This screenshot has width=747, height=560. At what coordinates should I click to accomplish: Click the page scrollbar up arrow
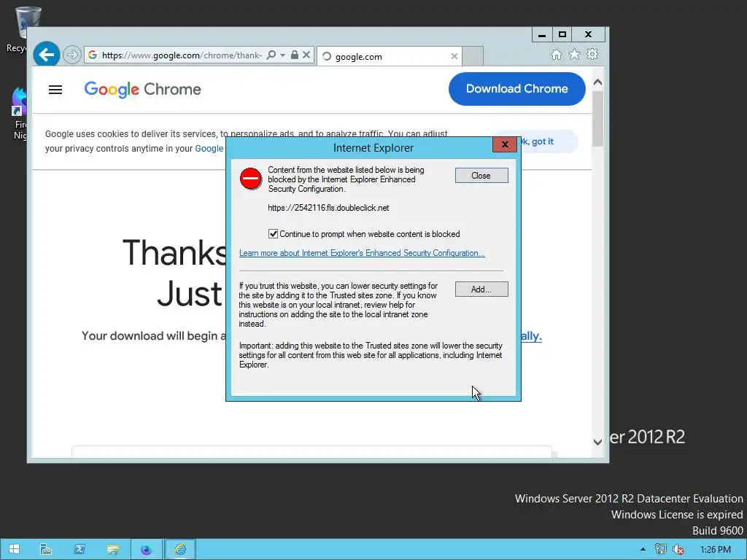[x=598, y=82]
